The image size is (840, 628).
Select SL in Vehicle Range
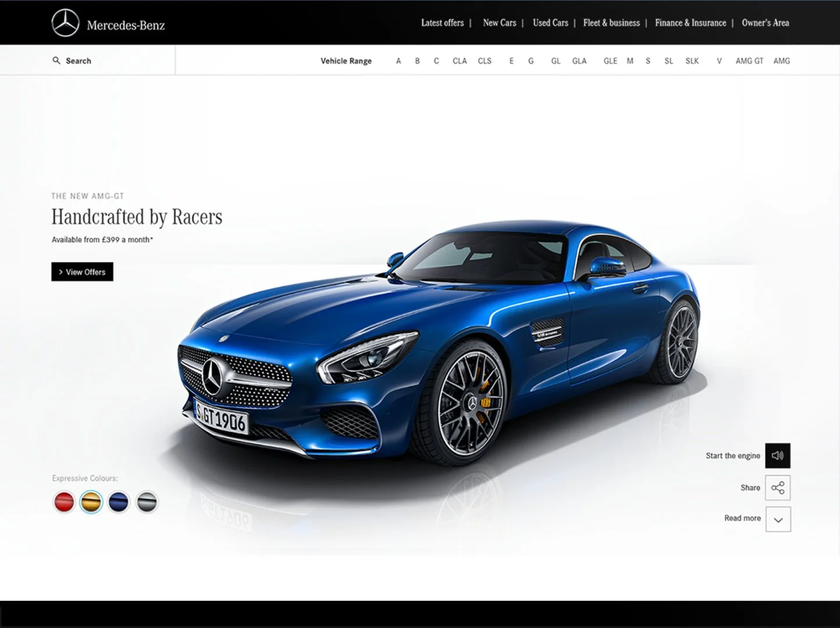(x=669, y=61)
